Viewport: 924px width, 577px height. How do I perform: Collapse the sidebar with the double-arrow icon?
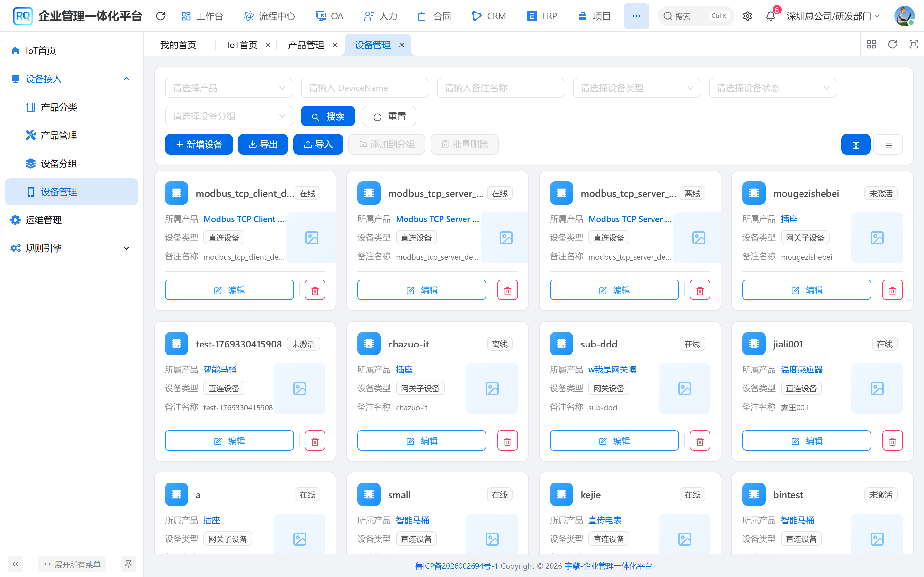(15, 564)
